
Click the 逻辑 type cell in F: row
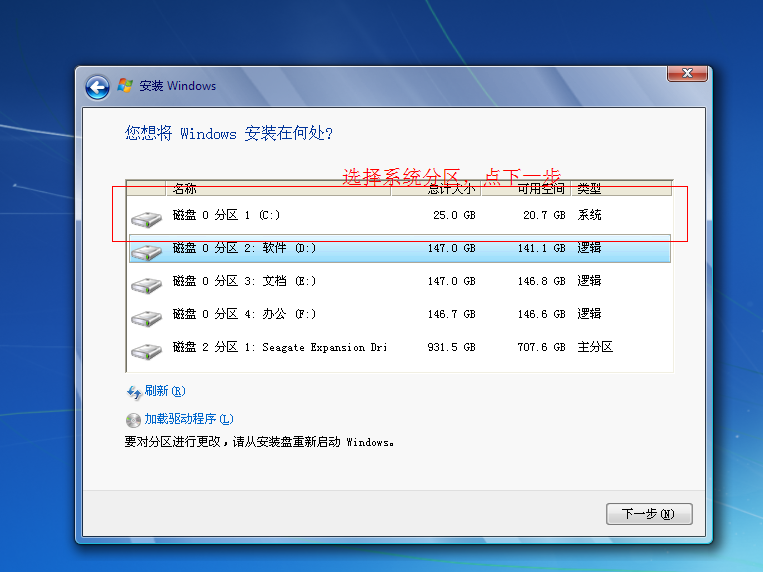589,314
